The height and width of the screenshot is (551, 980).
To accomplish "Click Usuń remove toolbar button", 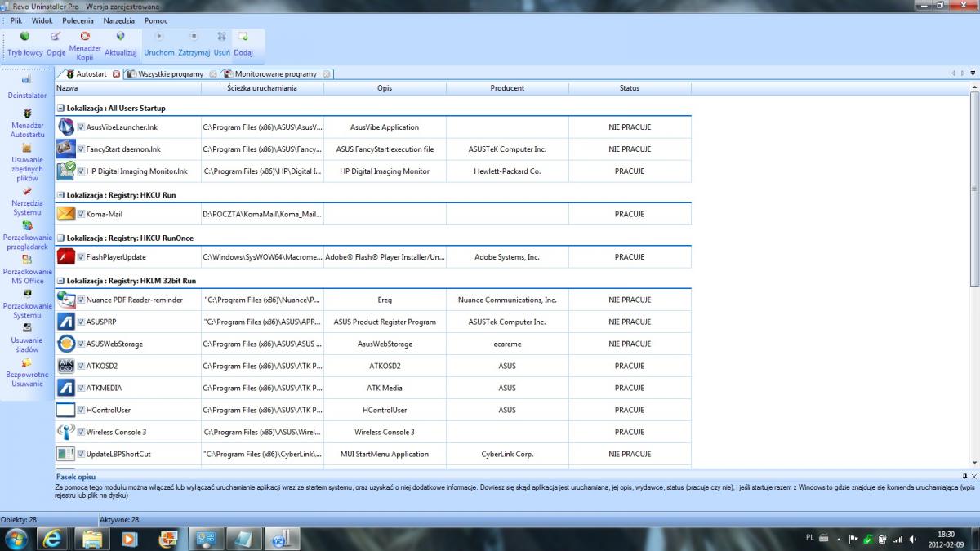I will click(221, 45).
